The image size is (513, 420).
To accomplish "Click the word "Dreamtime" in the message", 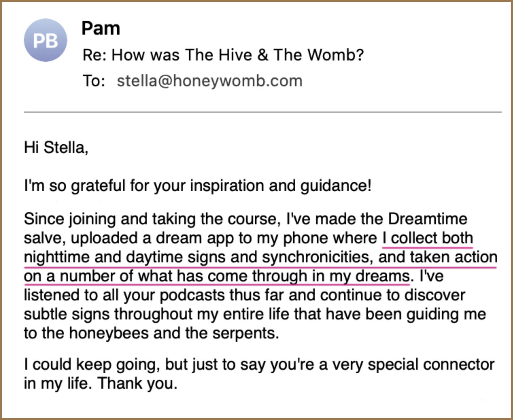I will (427, 219).
